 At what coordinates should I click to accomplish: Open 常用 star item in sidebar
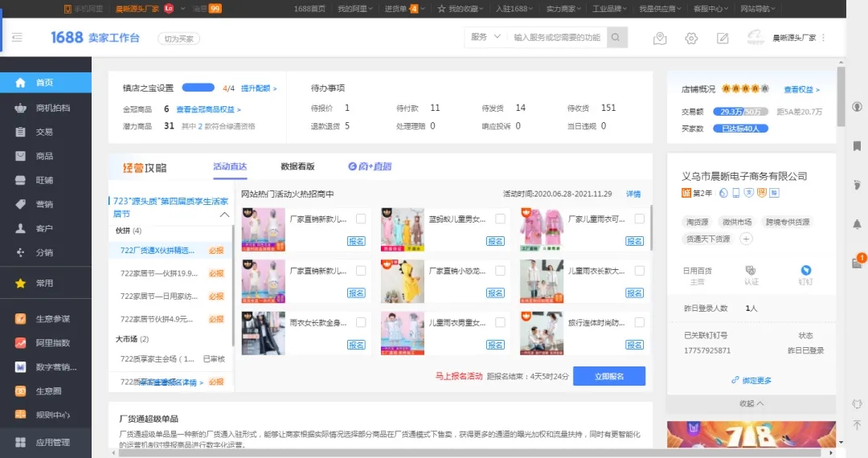tap(46, 283)
